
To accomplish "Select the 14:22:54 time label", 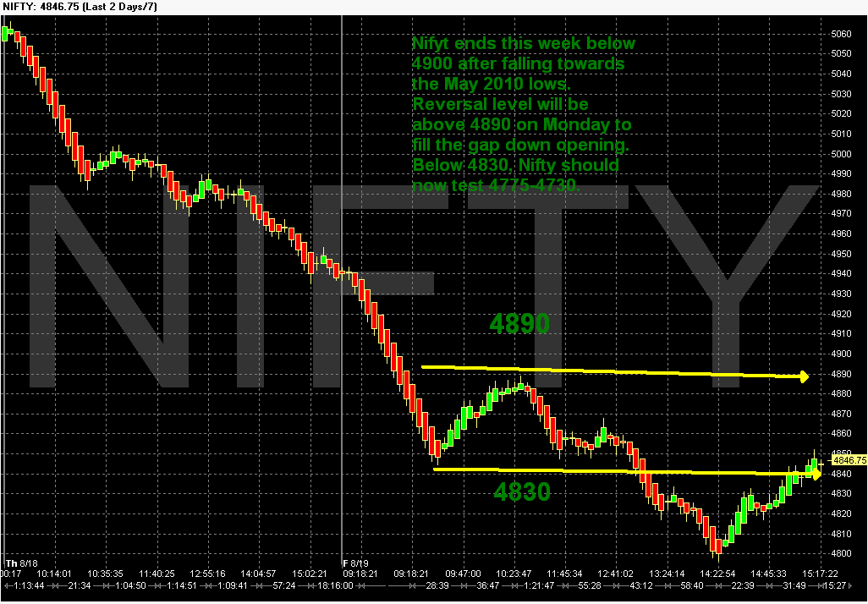I will coord(720,574).
